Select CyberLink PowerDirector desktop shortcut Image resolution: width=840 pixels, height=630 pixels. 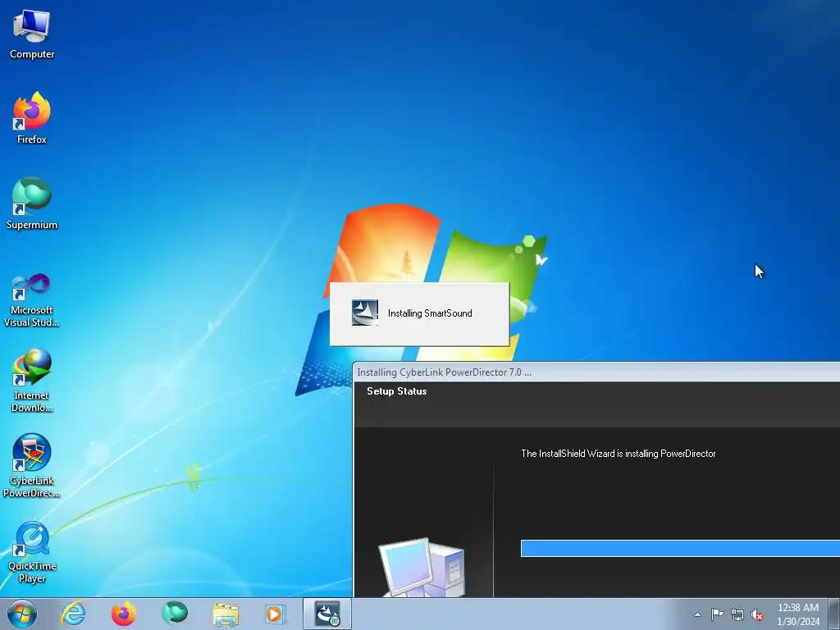[32, 466]
